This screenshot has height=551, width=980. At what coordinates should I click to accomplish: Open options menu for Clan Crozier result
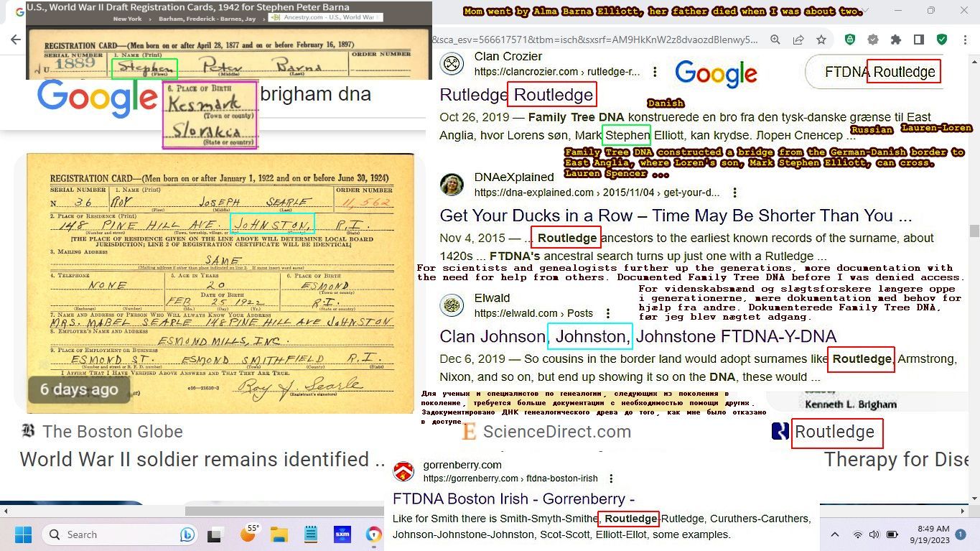point(655,72)
